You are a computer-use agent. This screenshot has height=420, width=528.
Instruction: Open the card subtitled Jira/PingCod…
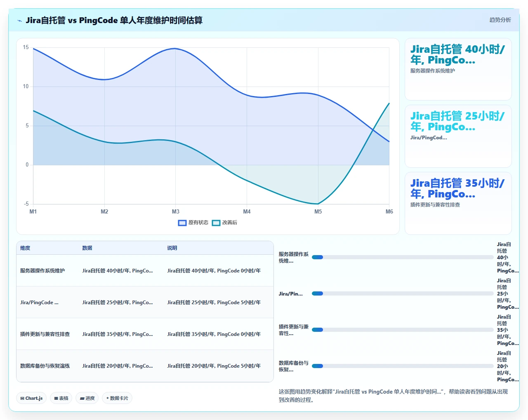pos(458,136)
